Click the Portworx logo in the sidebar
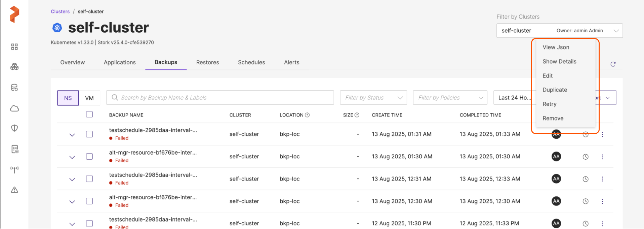The width and height of the screenshot is (644, 229). click(14, 14)
